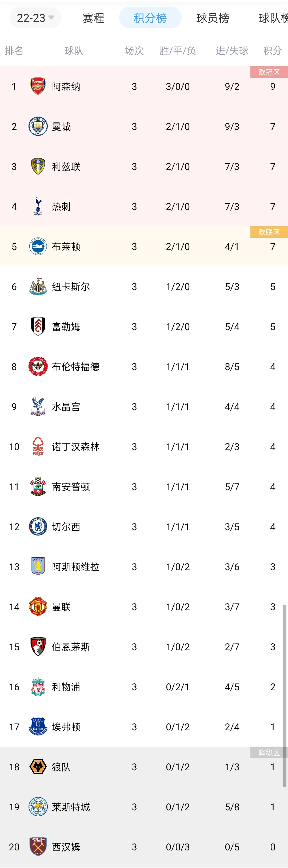This screenshot has width=288, height=868.
Task: Switch to the 球队榜 tab
Action: click(x=273, y=18)
